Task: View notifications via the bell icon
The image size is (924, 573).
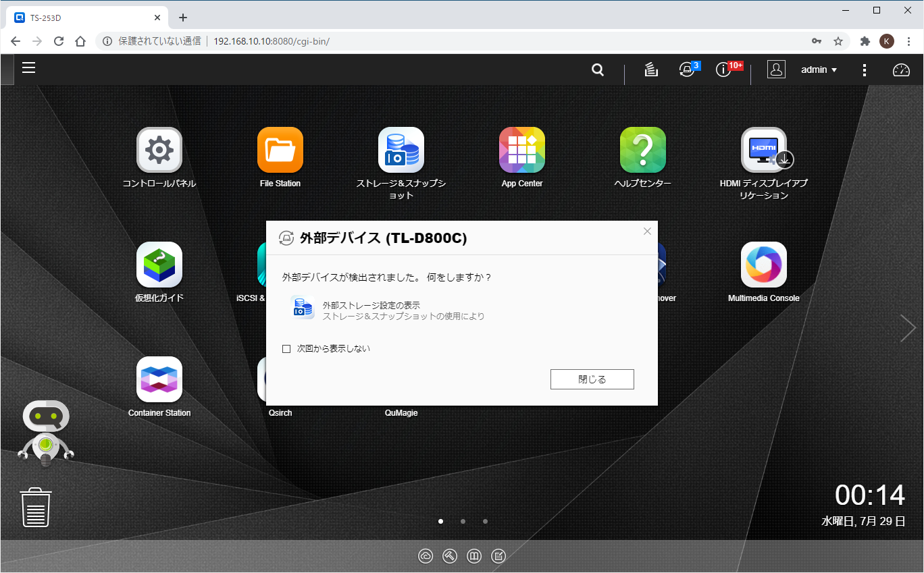Action: (686, 69)
